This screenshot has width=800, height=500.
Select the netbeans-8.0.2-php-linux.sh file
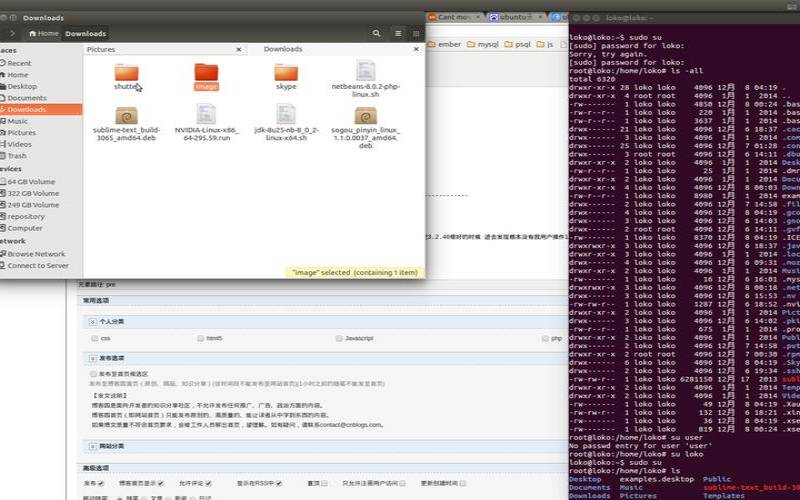pyautogui.click(x=365, y=79)
